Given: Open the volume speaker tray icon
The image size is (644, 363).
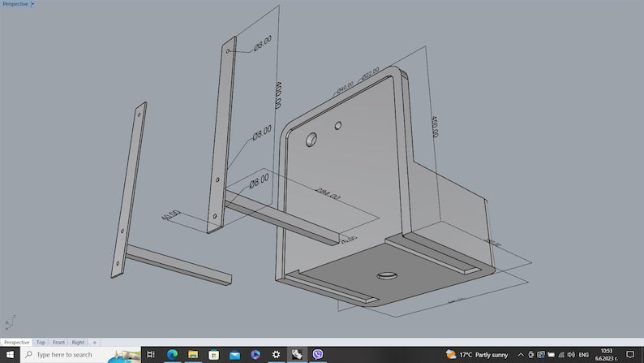Looking at the screenshot, I should point(571,355).
